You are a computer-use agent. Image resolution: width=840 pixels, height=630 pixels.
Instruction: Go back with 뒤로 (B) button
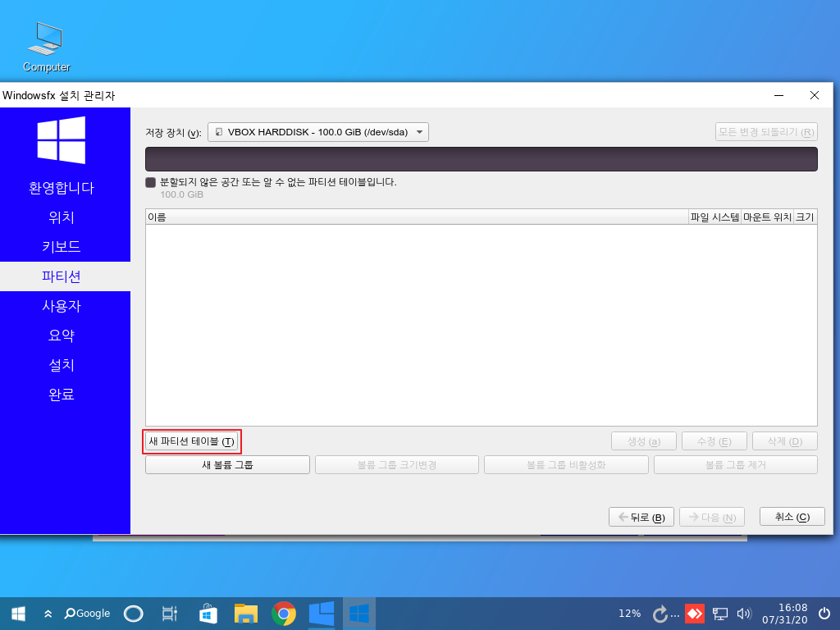tap(641, 518)
